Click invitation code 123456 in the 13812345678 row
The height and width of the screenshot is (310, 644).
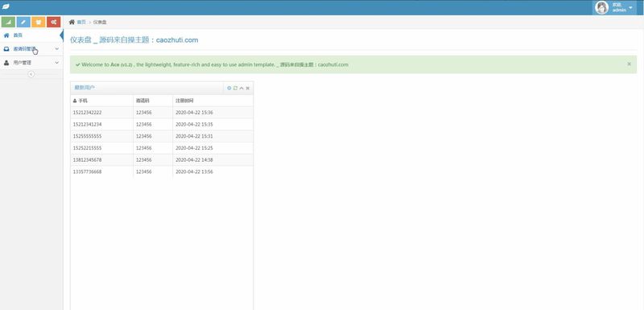pos(144,160)
